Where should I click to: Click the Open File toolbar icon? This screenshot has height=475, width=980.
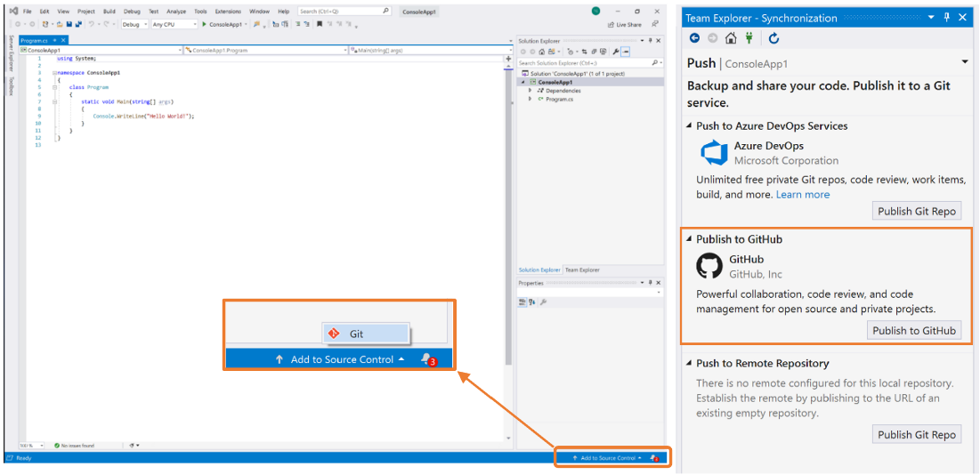click(60, 24)
